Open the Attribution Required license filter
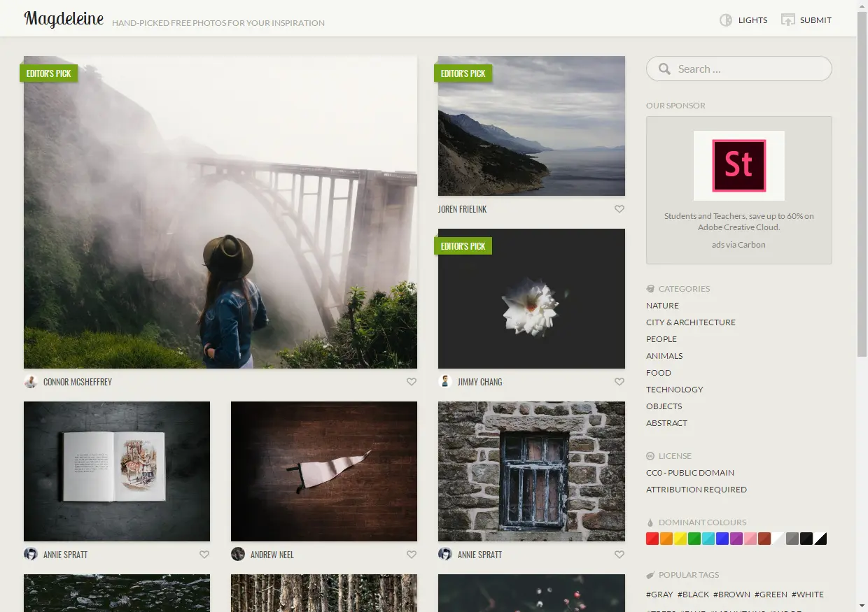 coord(696,490)
